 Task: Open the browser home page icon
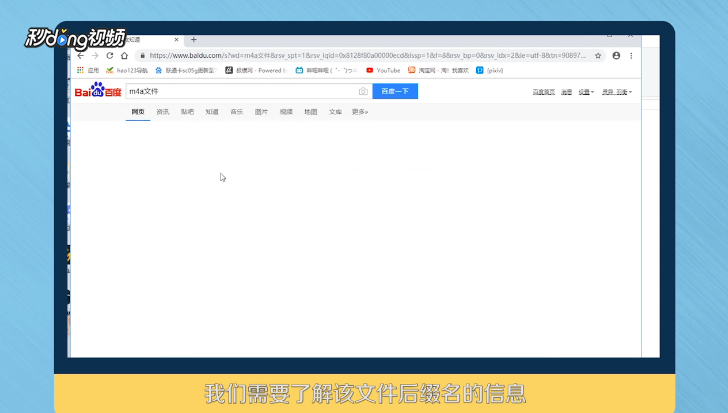[124, 56]
